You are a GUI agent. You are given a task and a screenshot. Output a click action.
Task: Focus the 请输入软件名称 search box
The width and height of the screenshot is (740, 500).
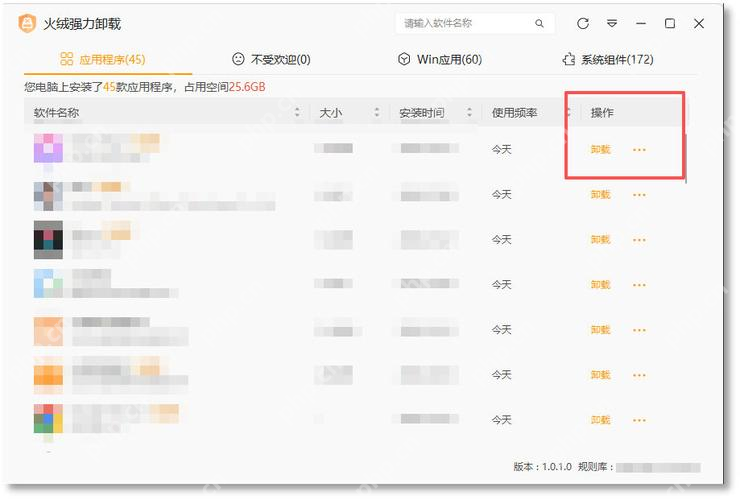coord(475,23)
